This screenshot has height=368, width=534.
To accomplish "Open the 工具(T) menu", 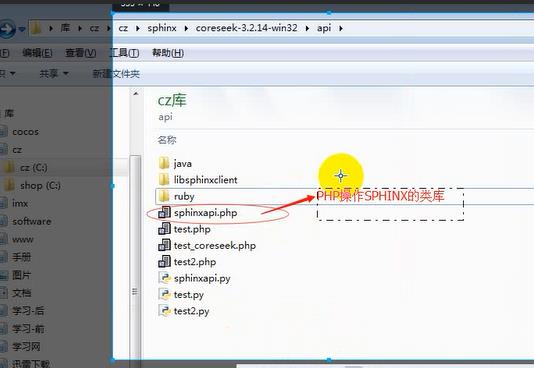I will tap(124, 53).
